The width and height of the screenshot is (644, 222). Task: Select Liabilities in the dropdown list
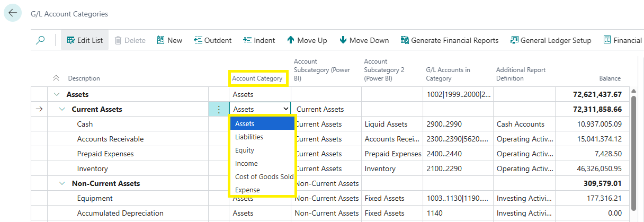pos(249,137)
